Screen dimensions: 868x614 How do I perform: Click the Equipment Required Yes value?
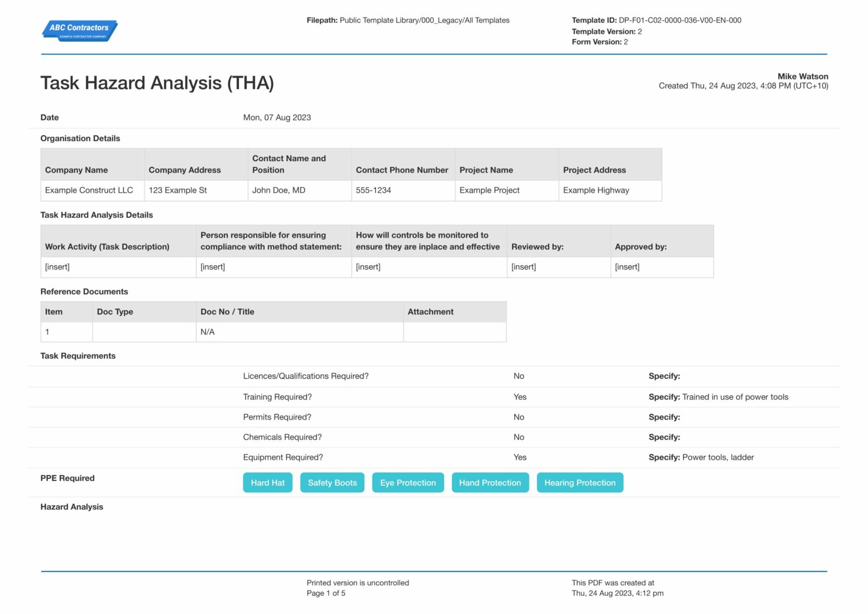519,457
